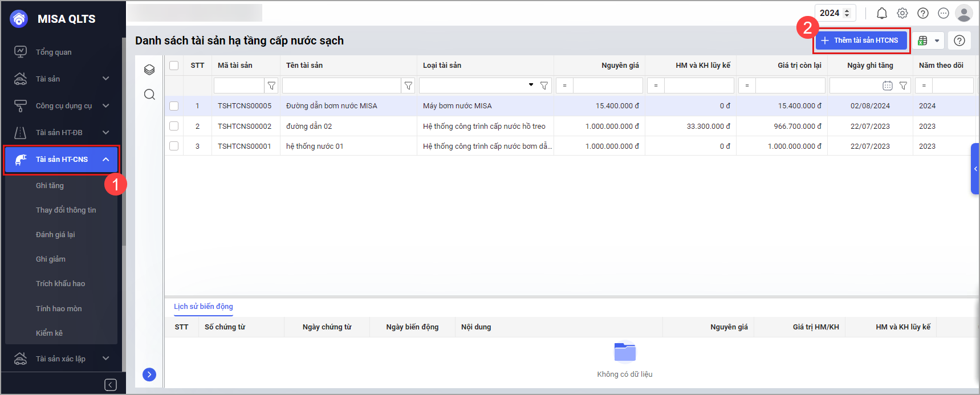Click the filter icon in Mã tài sản column
Viewport: 980px width, 395px height.
pyautogui.click(x=272, y=85)
